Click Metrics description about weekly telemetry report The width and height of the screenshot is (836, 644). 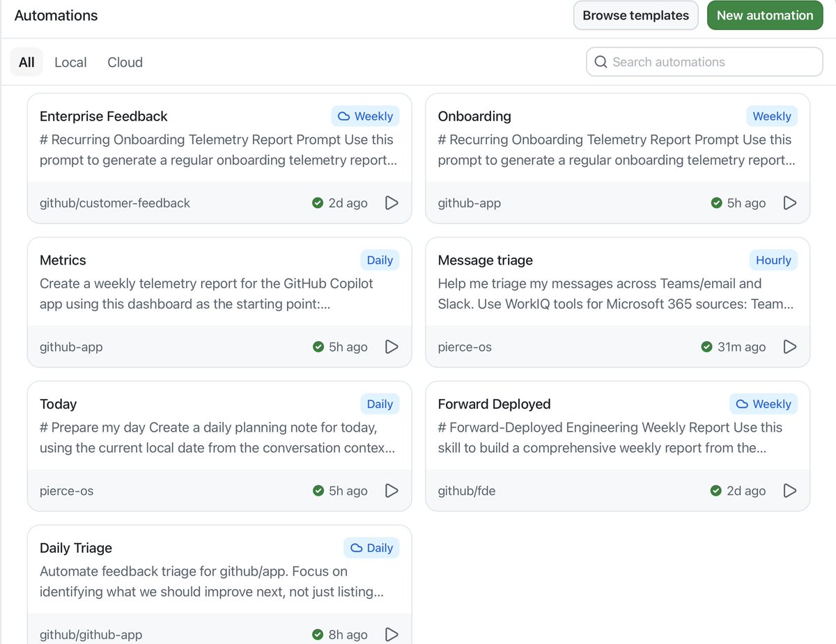click(206, 294)
